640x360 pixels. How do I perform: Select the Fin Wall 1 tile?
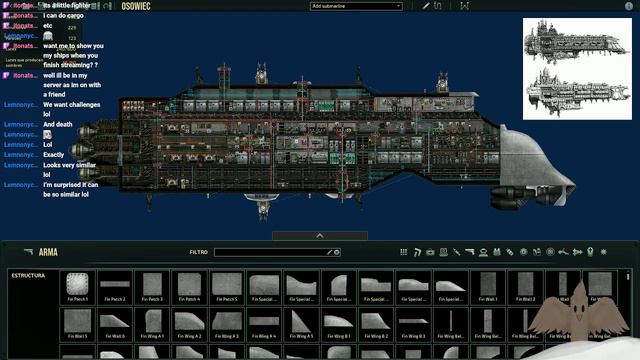point(488,287)
